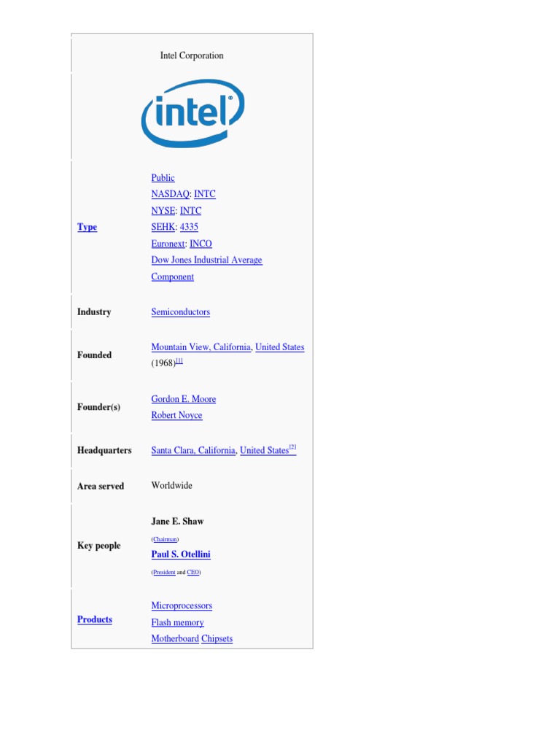
Task: Open Paul S. Otellini link
Action: click(181, 554)
